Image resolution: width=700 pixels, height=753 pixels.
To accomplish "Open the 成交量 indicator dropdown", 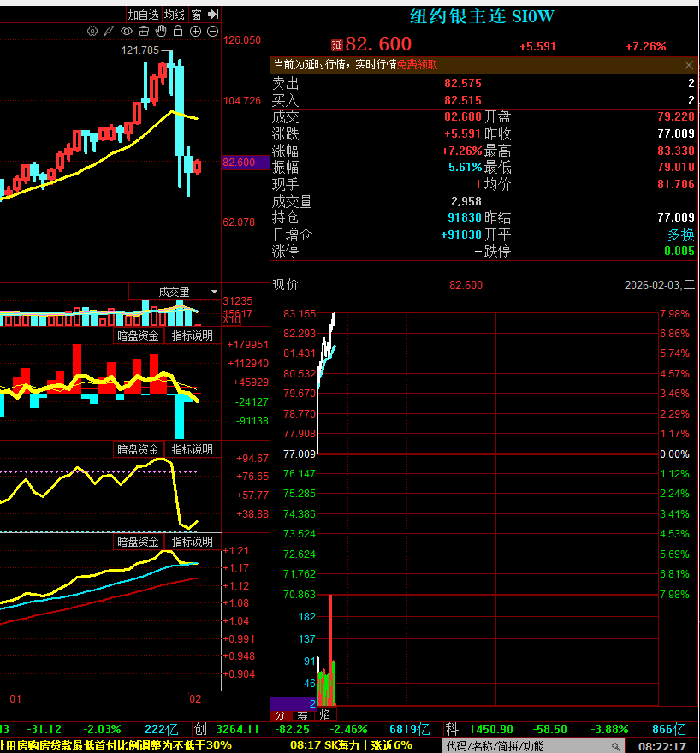I will point(214,292).
